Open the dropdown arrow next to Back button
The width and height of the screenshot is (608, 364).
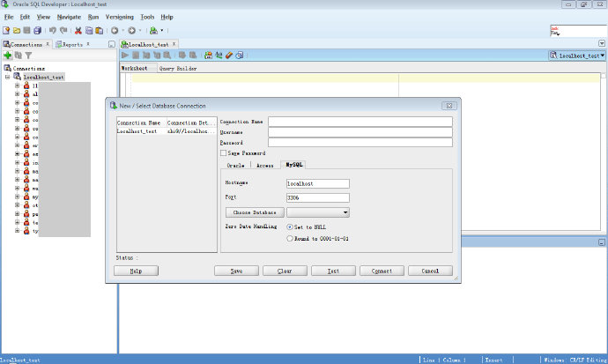point(122,30)
